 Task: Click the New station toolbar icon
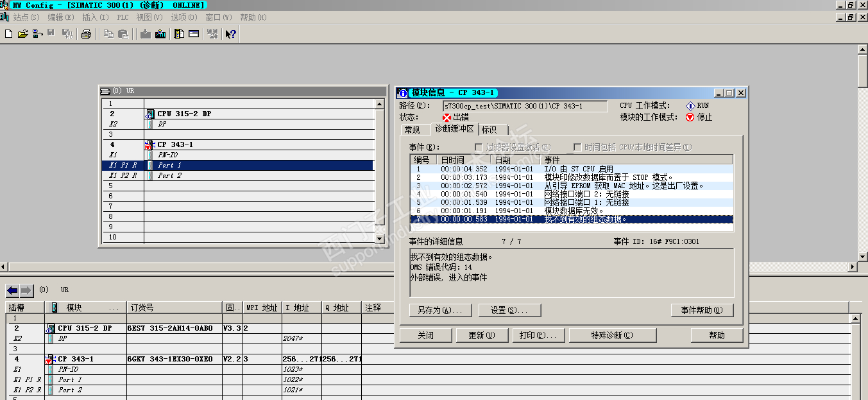(x=8, y=34)
